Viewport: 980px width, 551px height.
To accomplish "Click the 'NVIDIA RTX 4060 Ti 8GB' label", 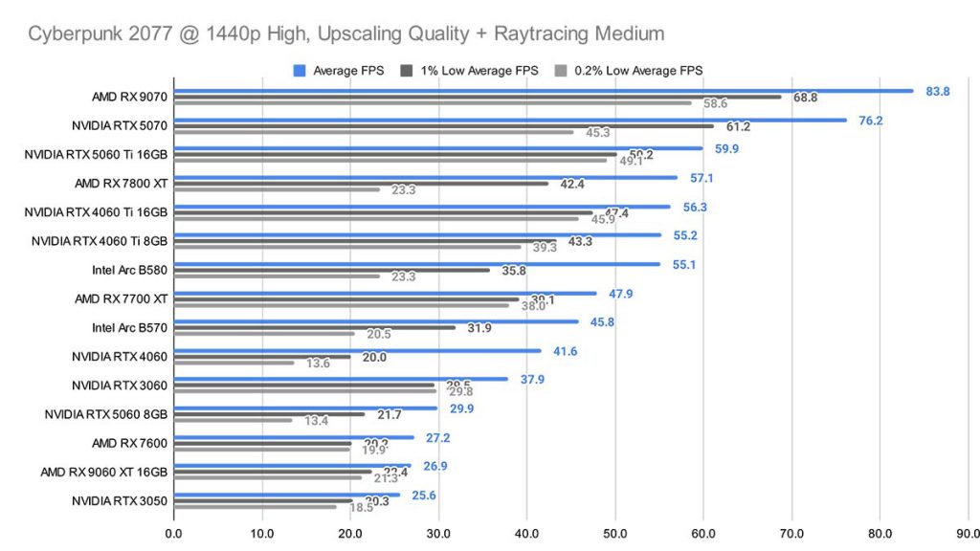I will coord(100,241).
